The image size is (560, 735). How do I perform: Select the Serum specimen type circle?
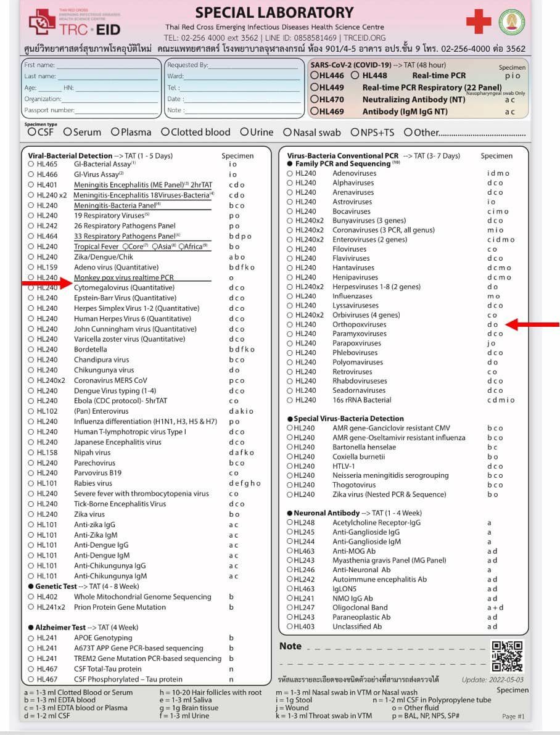(x=67, y=132)
